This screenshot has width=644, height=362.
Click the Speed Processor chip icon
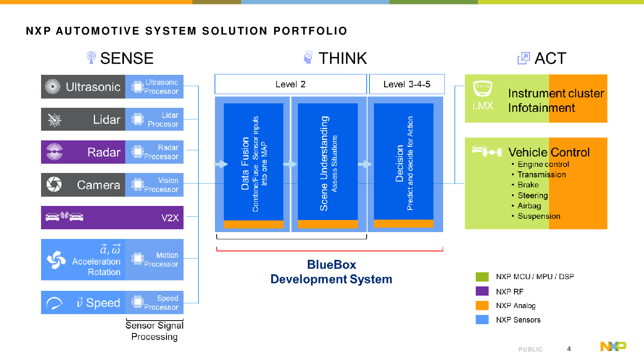tap(137, 302)
